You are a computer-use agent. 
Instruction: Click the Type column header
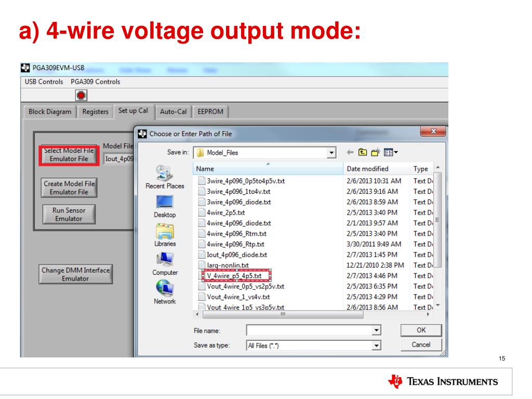click(x=422, y=169)
